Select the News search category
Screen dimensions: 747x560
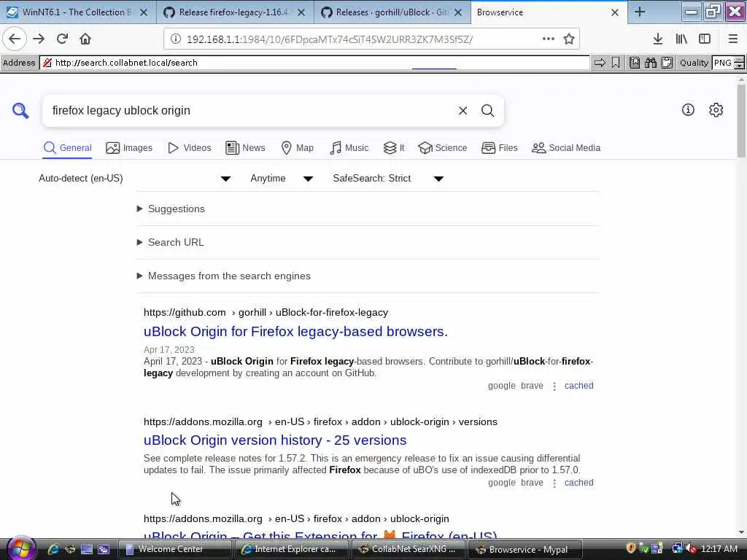click(x=245, y=148)
